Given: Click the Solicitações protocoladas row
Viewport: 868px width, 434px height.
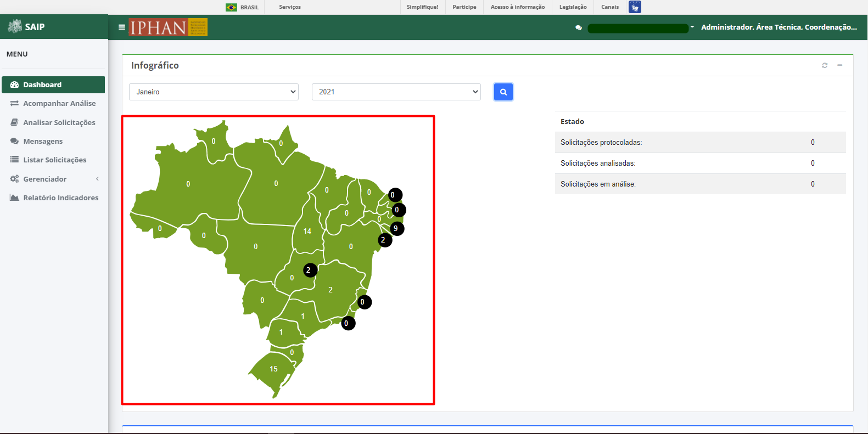Looking at the screenshot, I should (x=701, y=142).
